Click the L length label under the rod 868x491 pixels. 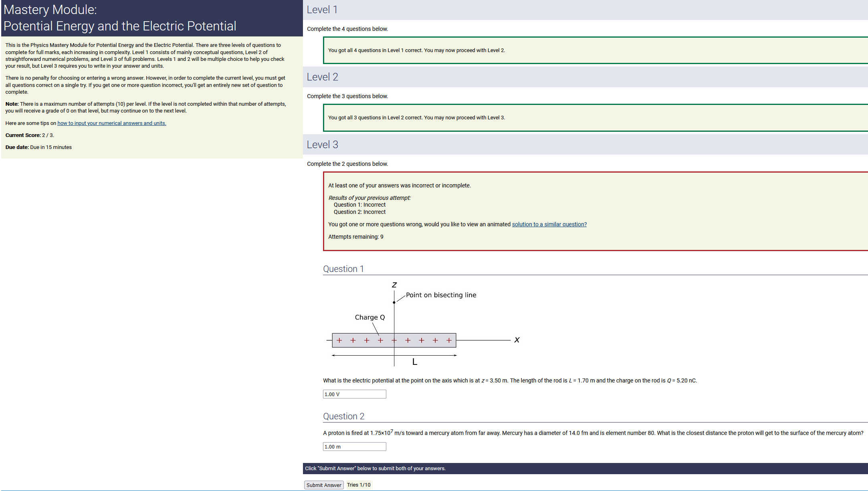pyautogui.click(x=415, y=362)
